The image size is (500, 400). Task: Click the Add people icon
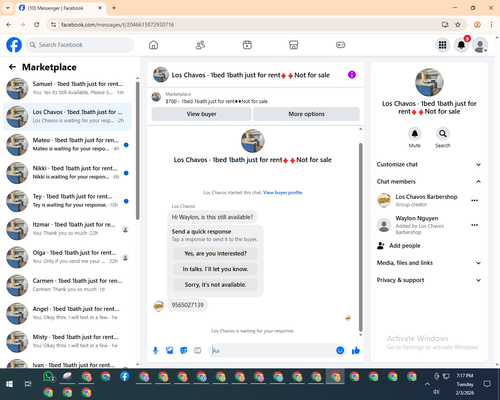[381, 246]
